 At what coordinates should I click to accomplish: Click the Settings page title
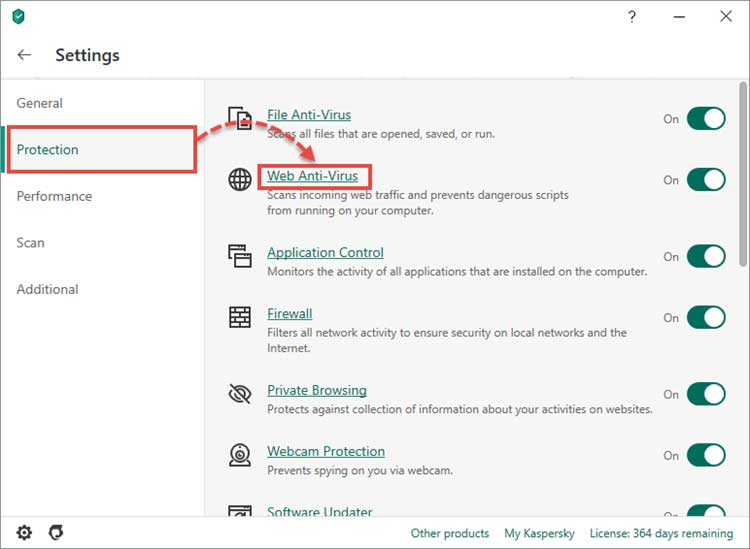[88, 55]
